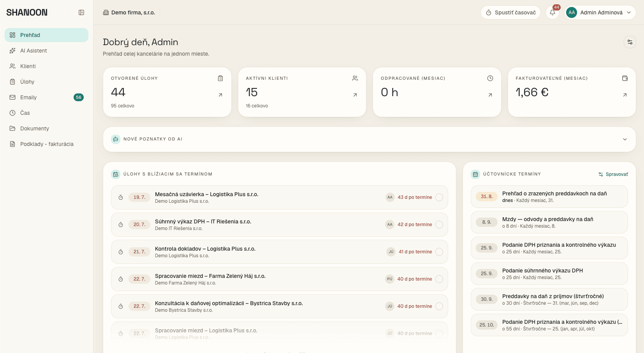
Task: Open notifications bell with 44 badge
Action: 553,12
